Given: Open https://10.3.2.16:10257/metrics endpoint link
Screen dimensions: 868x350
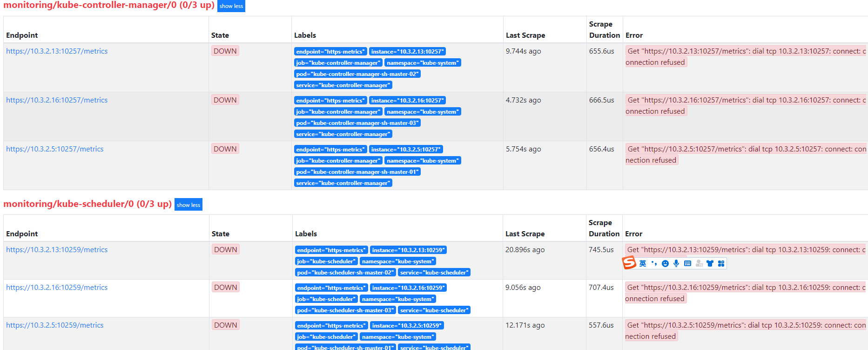Looking at the screenshot, I should pyautogui.click(x=57, y=100).
